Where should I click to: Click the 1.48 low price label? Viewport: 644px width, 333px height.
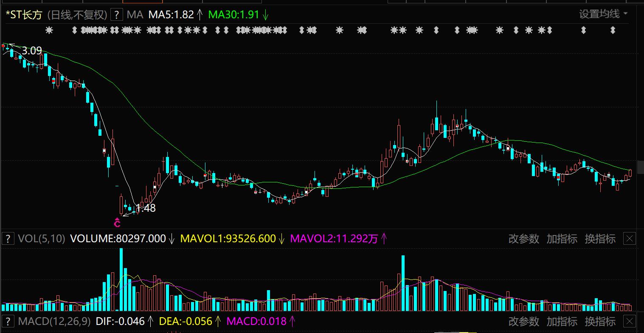(146, 208)
